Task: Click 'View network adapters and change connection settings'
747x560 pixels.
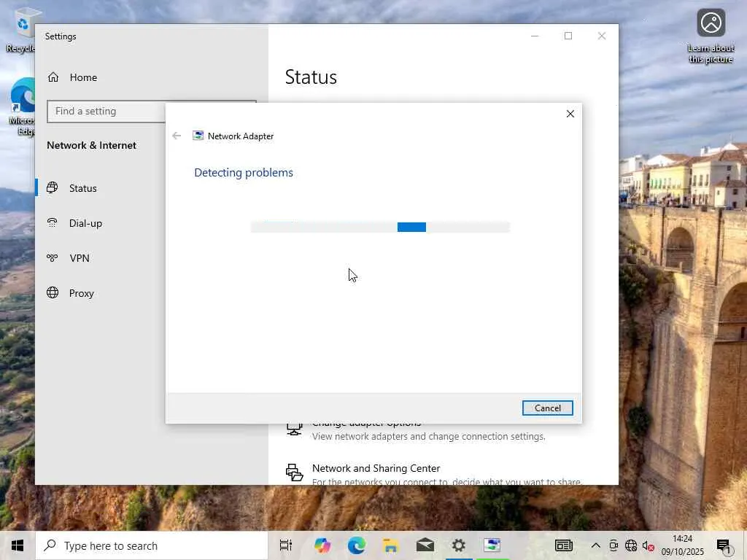Action: pyautogui.click(x=429, y=436)
